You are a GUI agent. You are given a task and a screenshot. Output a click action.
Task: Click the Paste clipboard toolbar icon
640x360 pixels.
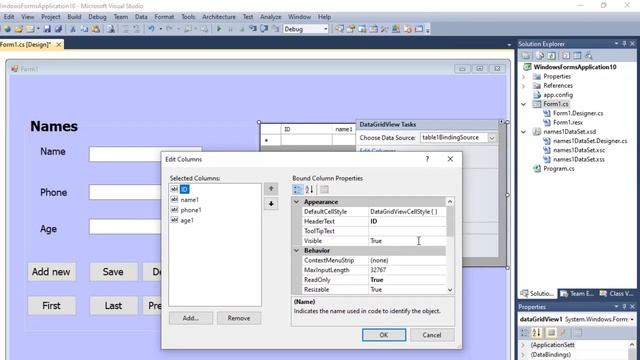click(96, 29)
